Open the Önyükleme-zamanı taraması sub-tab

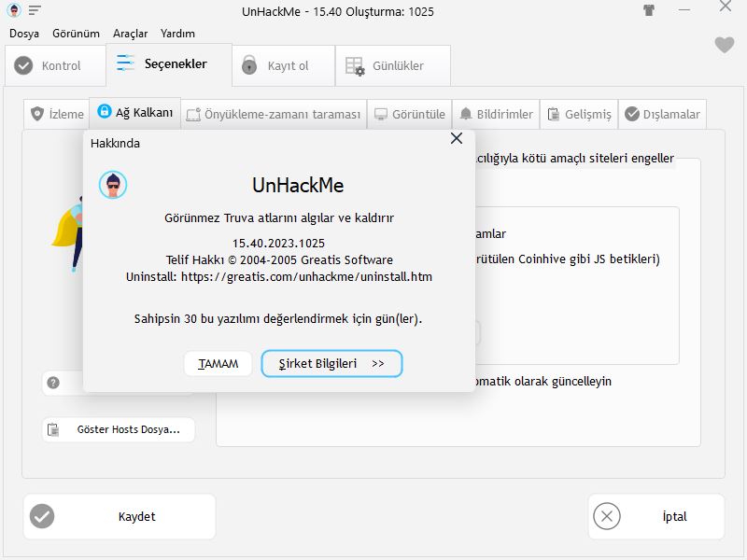pyautogui.click(x=274, y=114)
